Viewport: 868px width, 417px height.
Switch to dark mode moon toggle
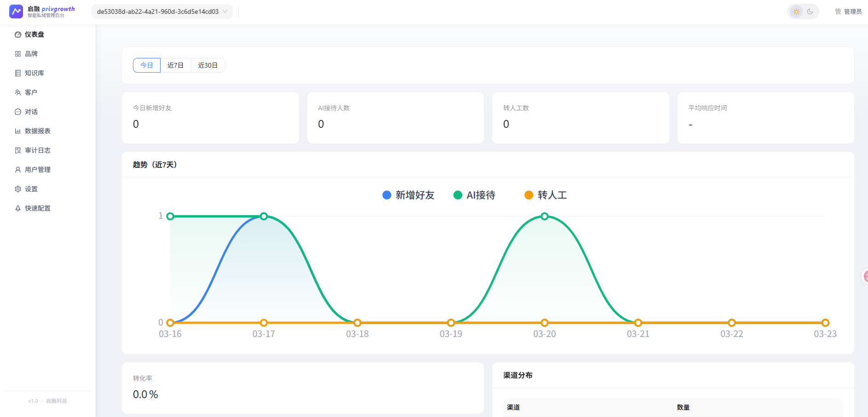coord(810,11)
